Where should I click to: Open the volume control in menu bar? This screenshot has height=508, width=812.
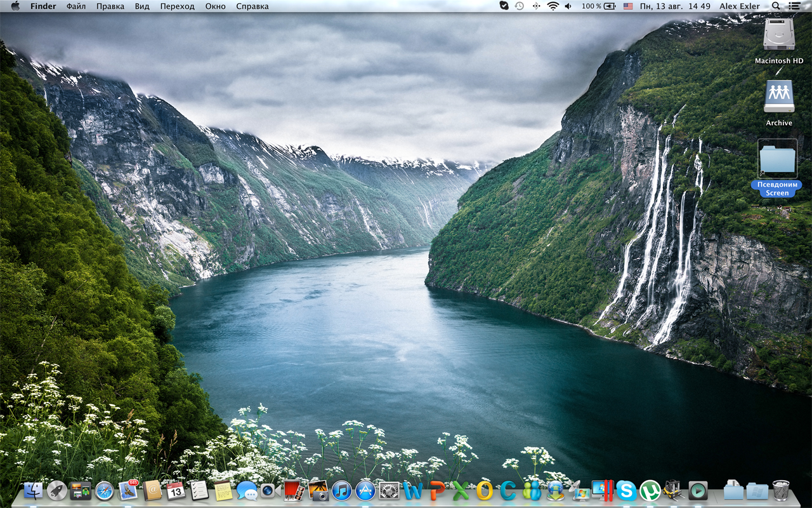pyautogui.click(x=568, y=6)
